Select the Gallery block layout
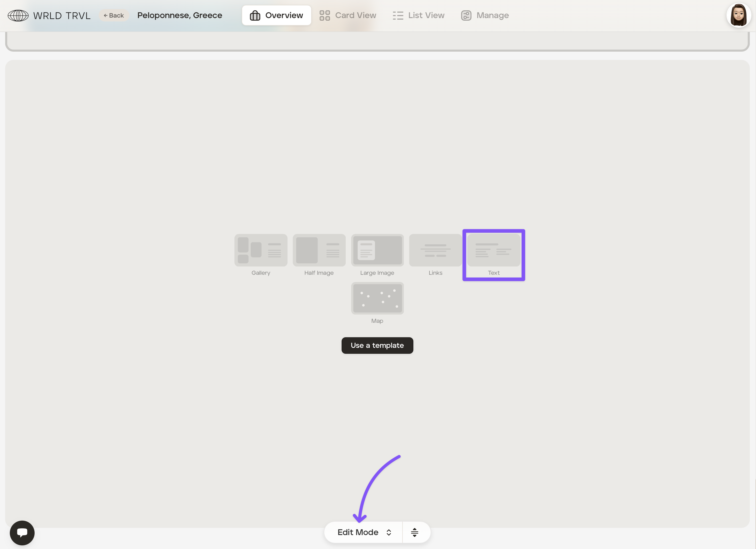The width and height of the screenshot is (756, 549). 261,250
